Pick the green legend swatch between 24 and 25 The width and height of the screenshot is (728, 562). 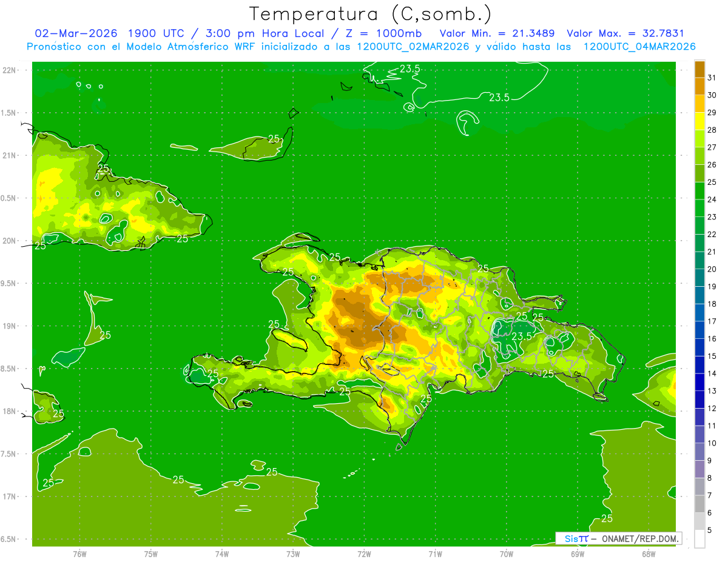(699, 190)
